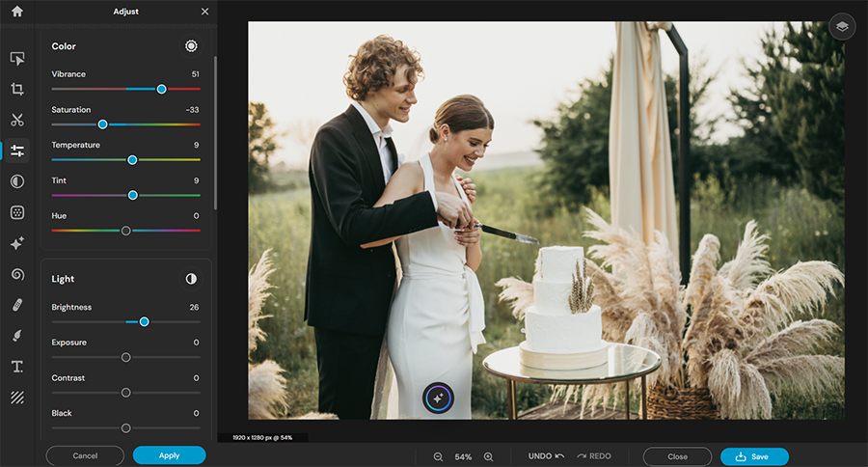Select the Crop tool
868x467 pixels.
tap(17, 89)
